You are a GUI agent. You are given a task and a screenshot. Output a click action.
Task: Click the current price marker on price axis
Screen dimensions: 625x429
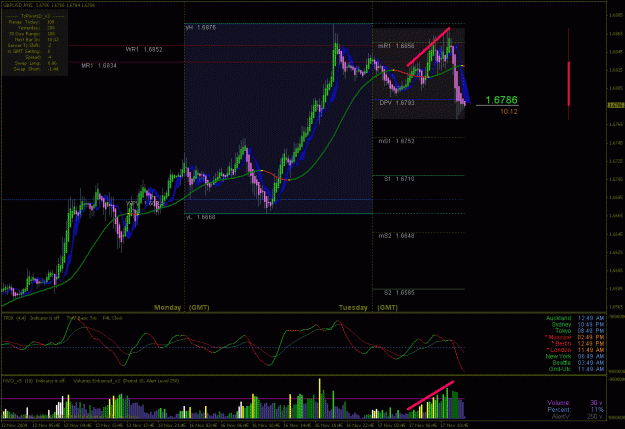(x=616, y=105)
